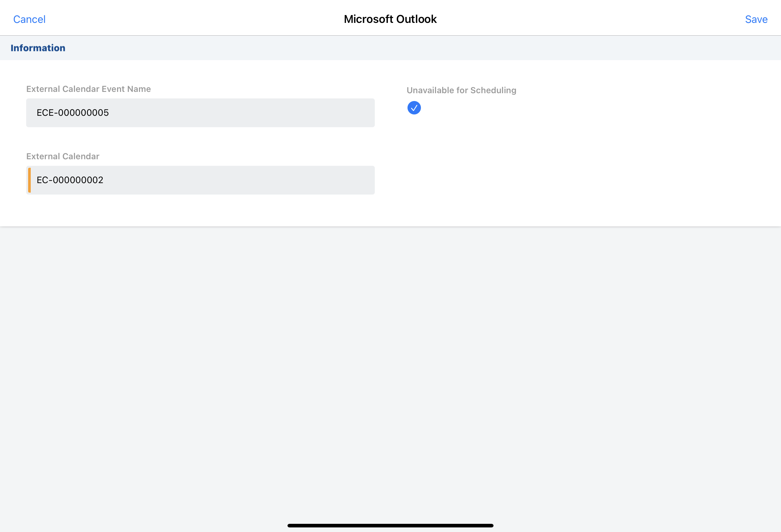
Task: Tap the Microsoft Outlook title
Action: (x=390, y=19)
